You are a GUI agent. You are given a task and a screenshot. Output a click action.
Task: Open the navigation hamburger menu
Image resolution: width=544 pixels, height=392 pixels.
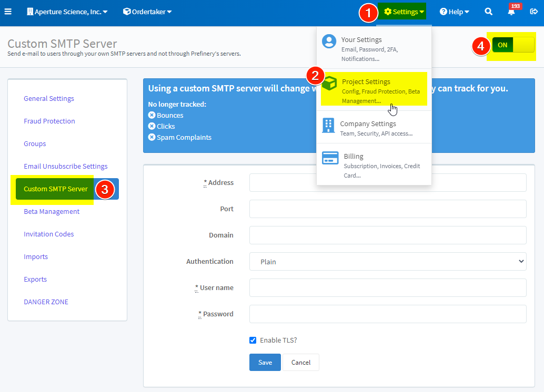coord(8,12)
